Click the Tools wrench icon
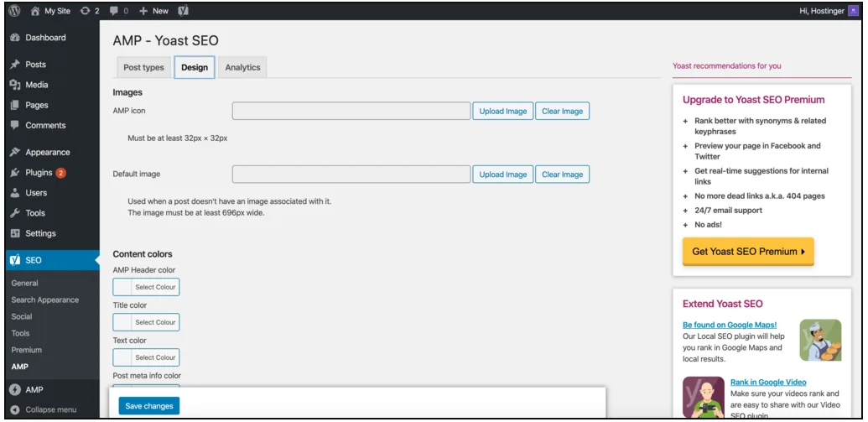 coord(15,212)
